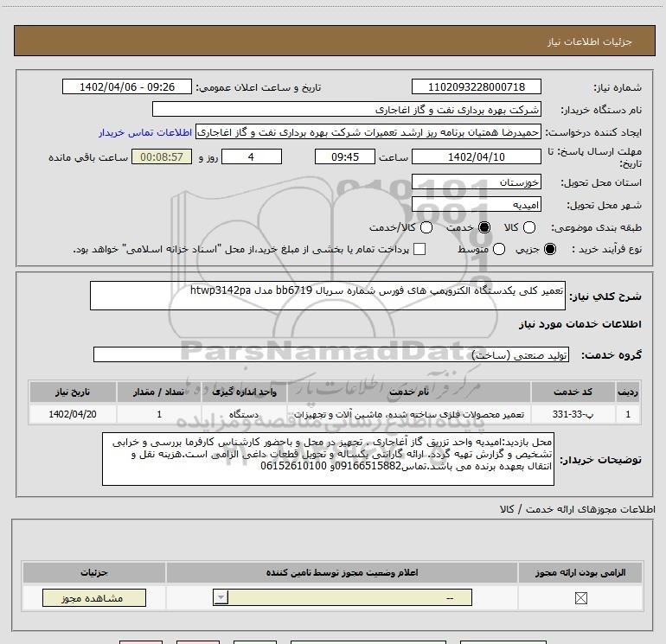
Task: Click the need date cell 1402/04/20
Action: pyautogui.click(x=73, y=414)
